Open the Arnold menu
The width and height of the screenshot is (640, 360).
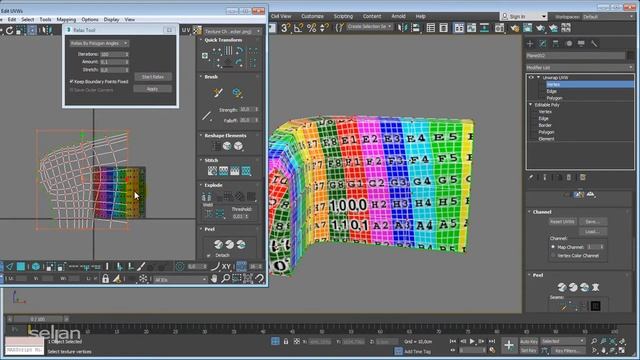pos(398,16)
